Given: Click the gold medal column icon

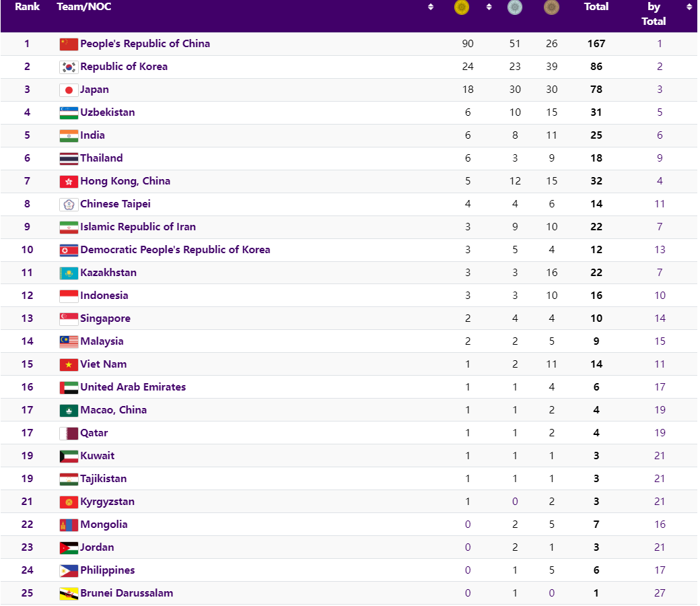Looking at the screenshot, I should click(x=462, y=7).
